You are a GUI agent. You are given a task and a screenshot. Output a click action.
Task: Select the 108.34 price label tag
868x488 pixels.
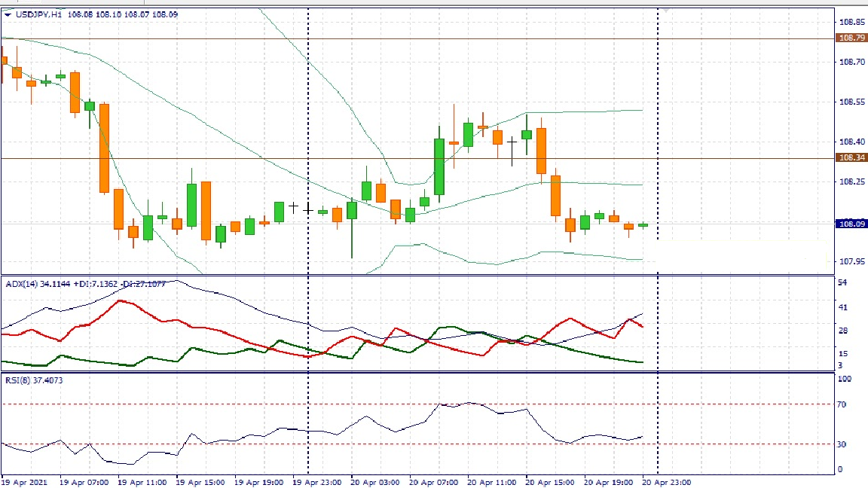(851, 157)
